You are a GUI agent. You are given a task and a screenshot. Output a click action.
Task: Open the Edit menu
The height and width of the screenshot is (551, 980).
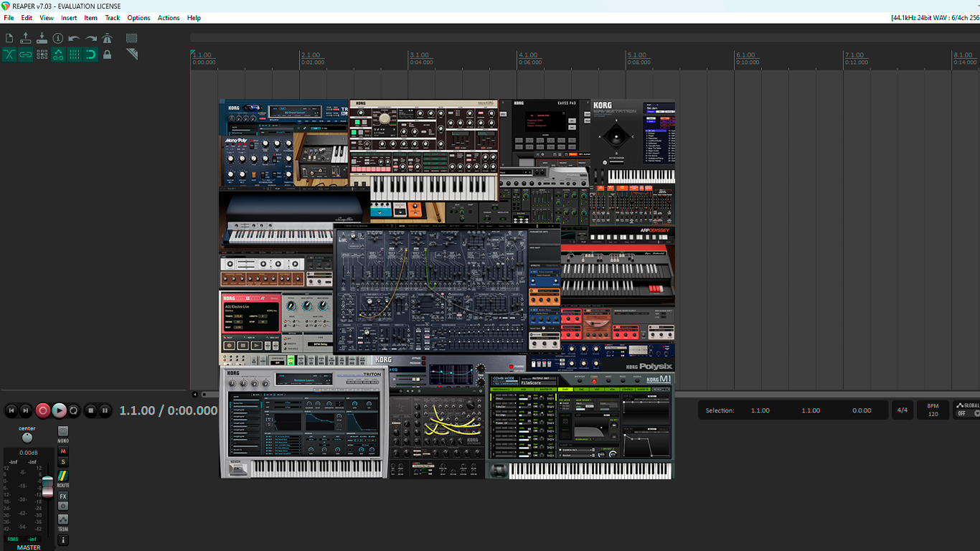(27, 18)
